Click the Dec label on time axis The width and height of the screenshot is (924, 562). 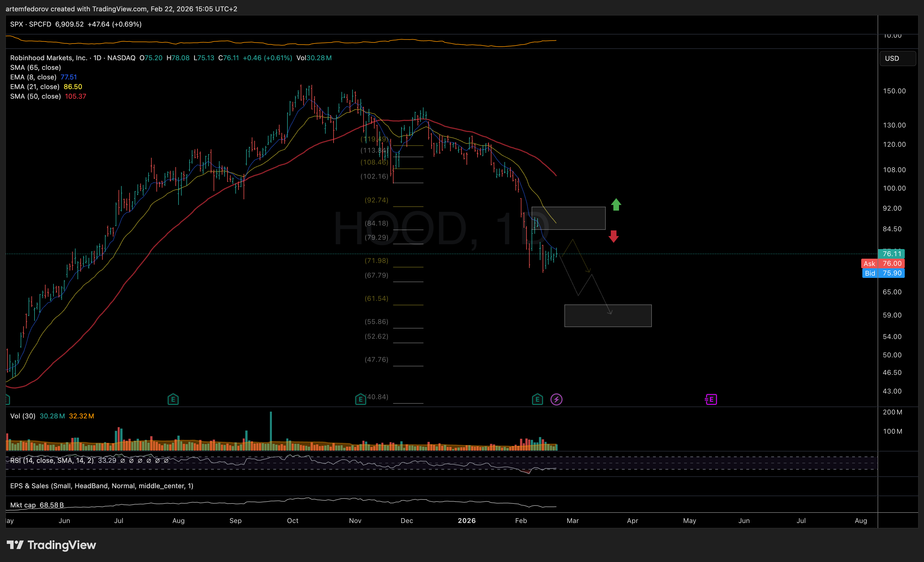(407, 520)
